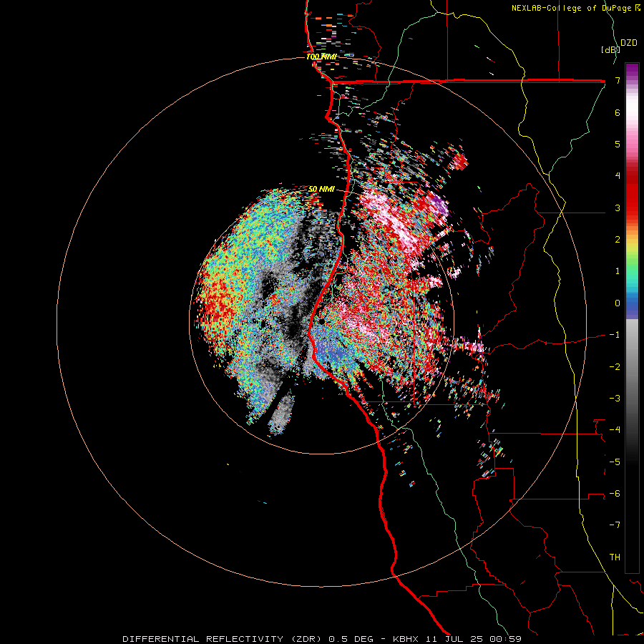Click the 50 NMI range ring label

[x=321, y=189]
